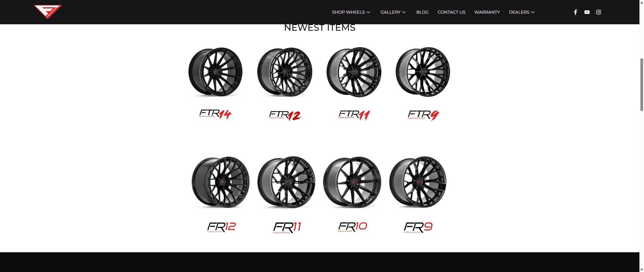The image size is (644, 272).
Task: Click the FR11 model logo
Action: pos(287,227)
